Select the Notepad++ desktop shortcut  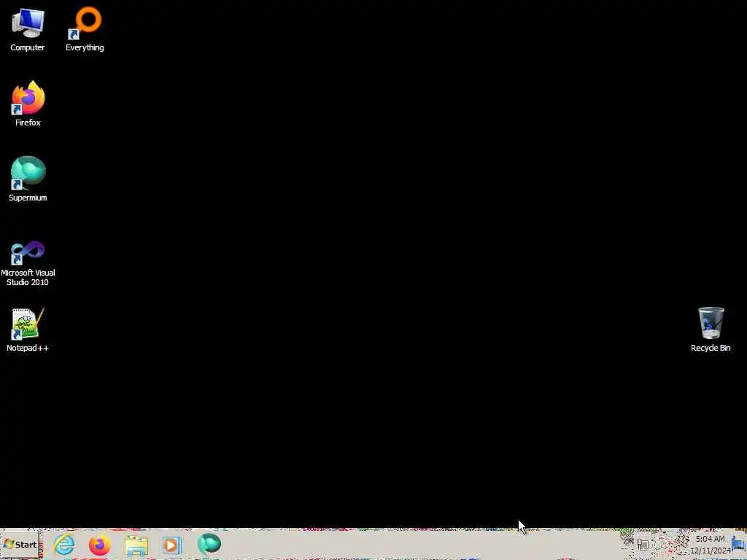[x=28, y=330]
